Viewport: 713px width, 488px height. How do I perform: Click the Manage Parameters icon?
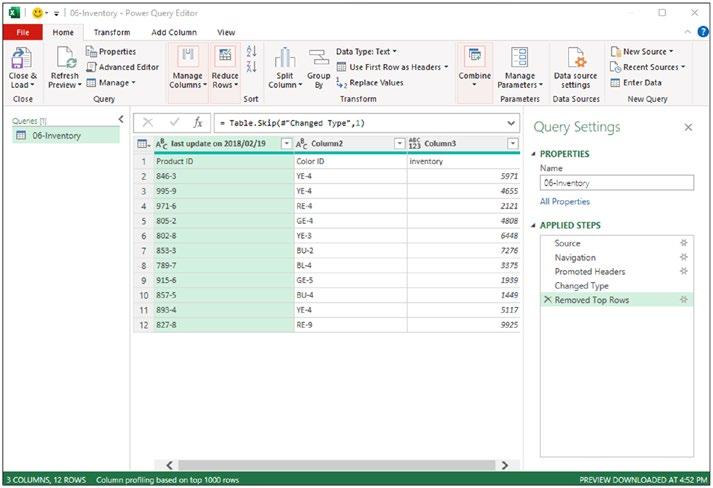[x=519, y=57]
